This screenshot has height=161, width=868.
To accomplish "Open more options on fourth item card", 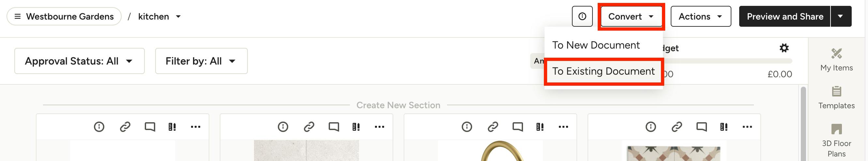I will tap(747, 127).
